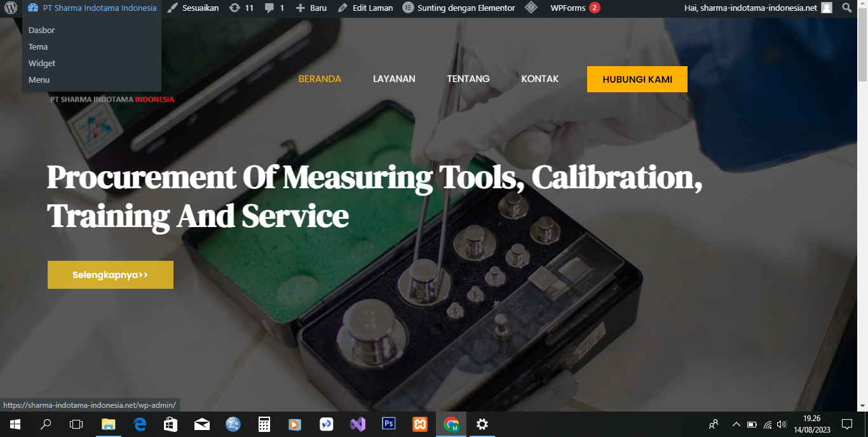Click the WordPress logo icon
The image size is (868, 437).
coord(11,8)
